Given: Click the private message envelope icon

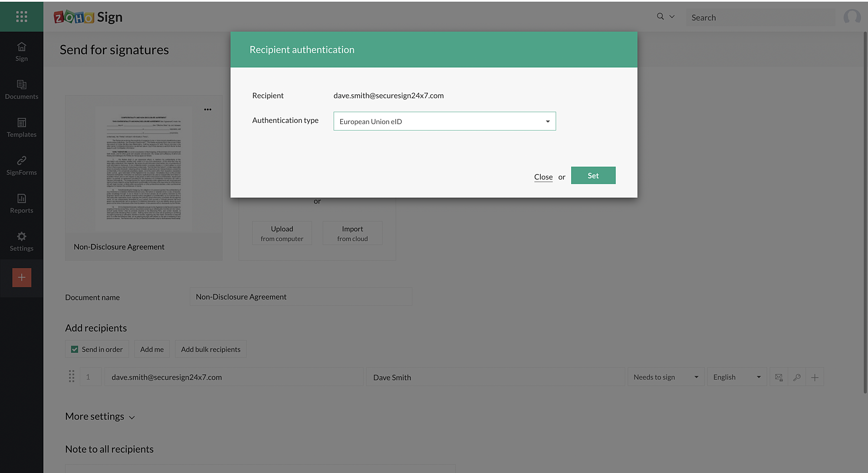Looking at the screenshot, I should click(779, 377).
